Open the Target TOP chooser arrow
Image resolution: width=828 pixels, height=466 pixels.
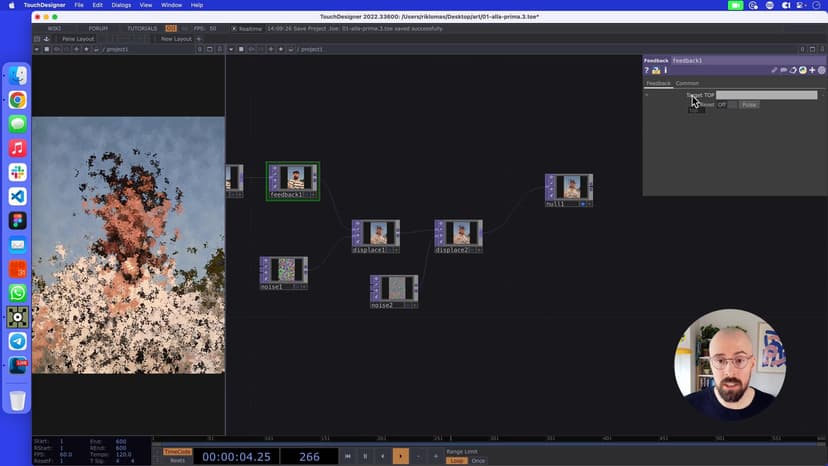coord(823,95)
